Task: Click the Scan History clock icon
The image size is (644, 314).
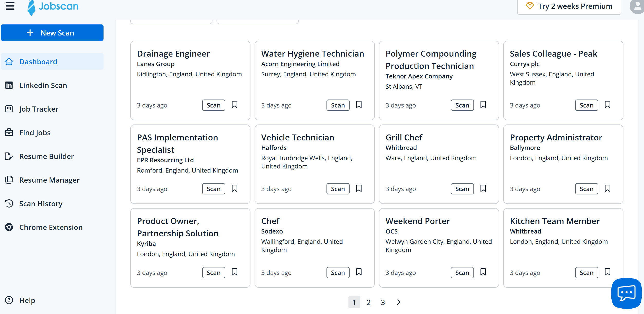Action: pyautogui.click(x=9, y=203)
